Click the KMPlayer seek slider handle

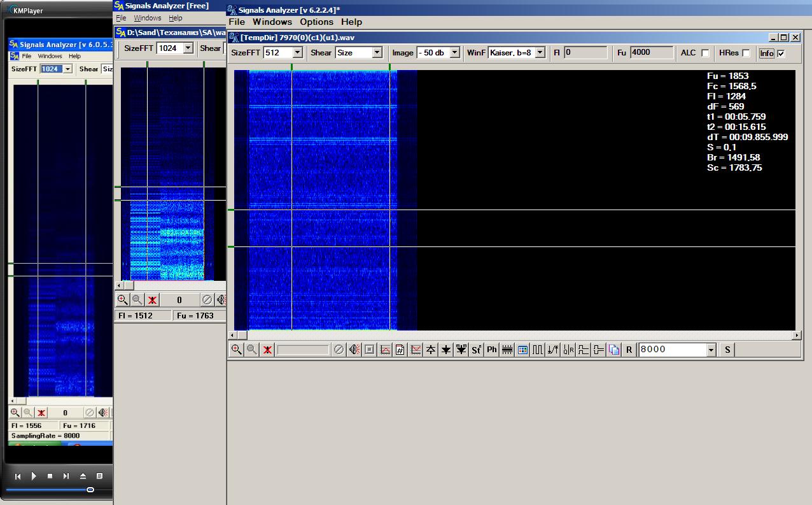click(x=90, y=490)
